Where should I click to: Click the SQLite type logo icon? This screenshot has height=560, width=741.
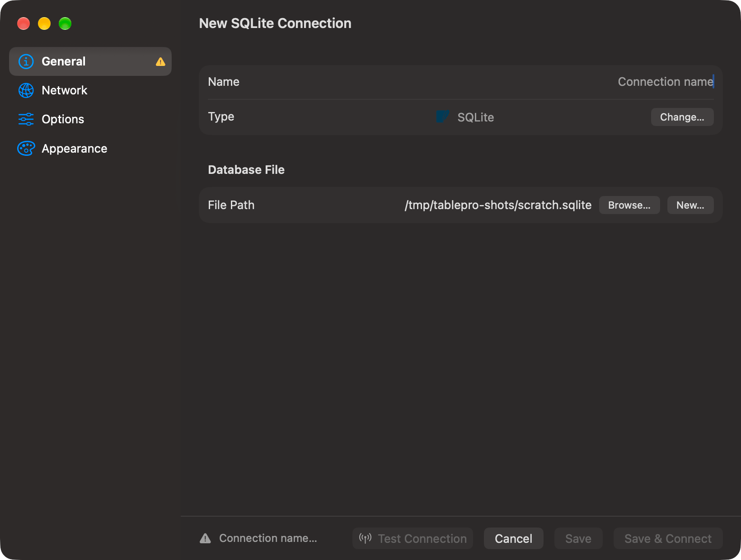pos(442,117)
